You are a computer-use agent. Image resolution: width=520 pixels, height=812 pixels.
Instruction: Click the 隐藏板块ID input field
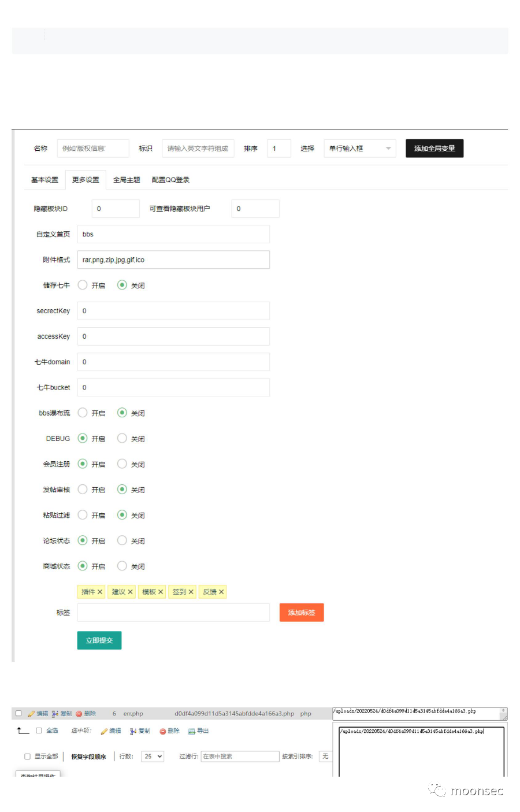(116, 209)
